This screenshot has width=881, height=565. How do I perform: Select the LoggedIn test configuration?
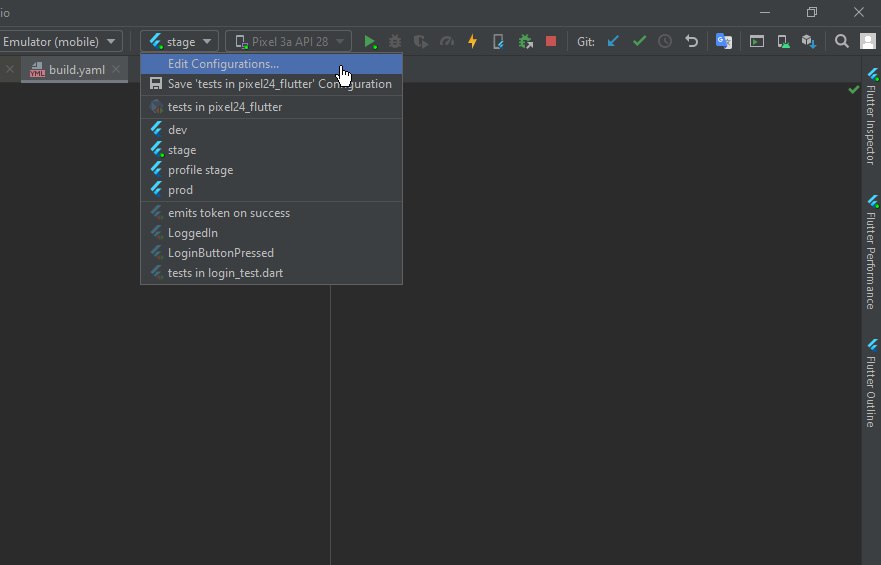pyautogui.click(x=271, y=233)
